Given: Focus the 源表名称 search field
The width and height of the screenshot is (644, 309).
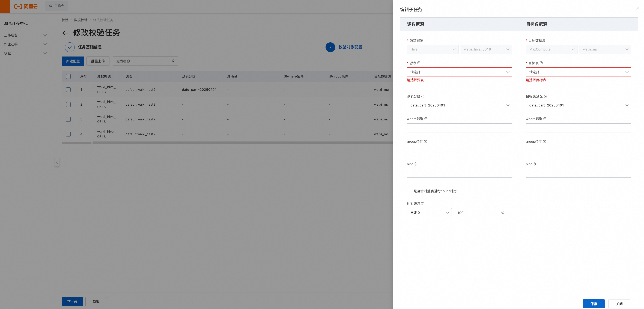Looking at the screenshot, I should pyautogui.click(x=141, y=61).
